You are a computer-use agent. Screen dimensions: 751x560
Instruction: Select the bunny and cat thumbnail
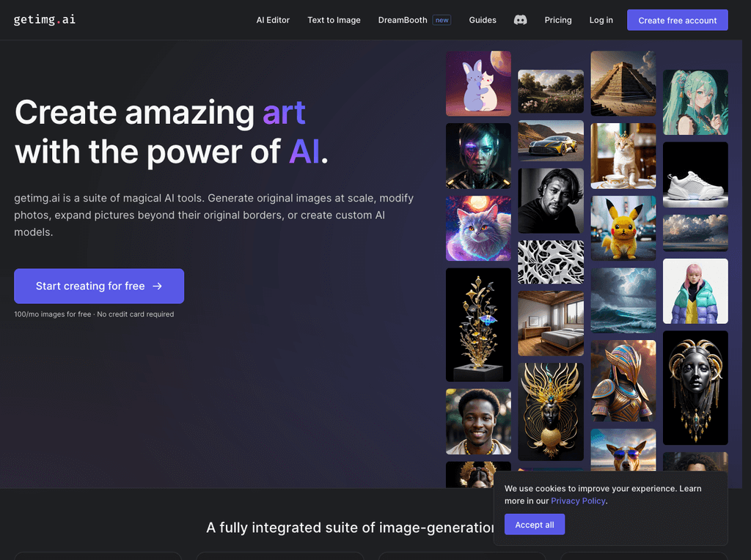point(478,84)
